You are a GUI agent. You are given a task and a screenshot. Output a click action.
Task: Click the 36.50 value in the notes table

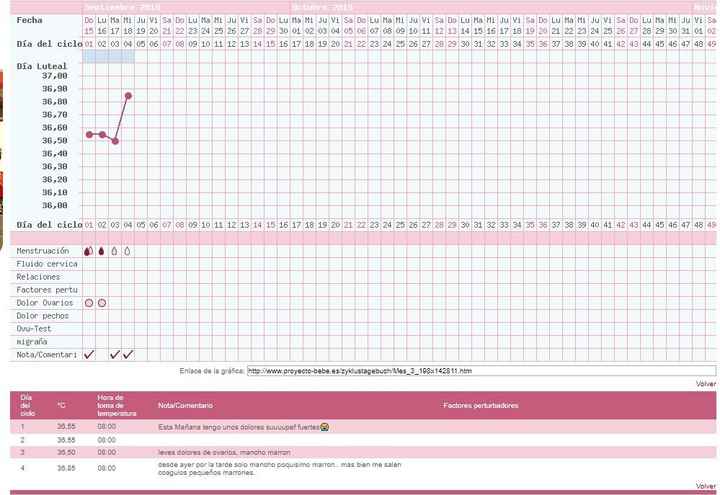click(x=66, y=452)
